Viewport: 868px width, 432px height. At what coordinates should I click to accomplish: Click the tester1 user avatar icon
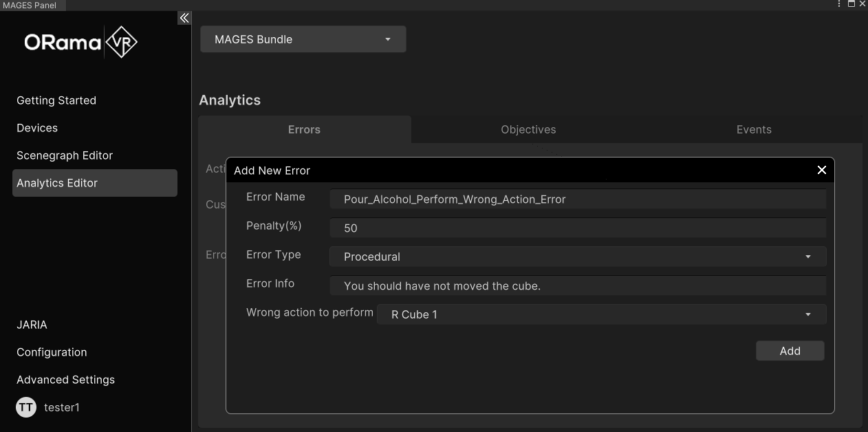[x=26, y=407]
